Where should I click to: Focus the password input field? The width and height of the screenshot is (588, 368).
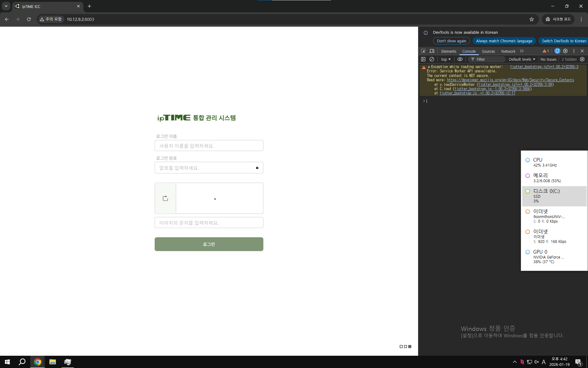pyautogui.click(x=209, y=168)
